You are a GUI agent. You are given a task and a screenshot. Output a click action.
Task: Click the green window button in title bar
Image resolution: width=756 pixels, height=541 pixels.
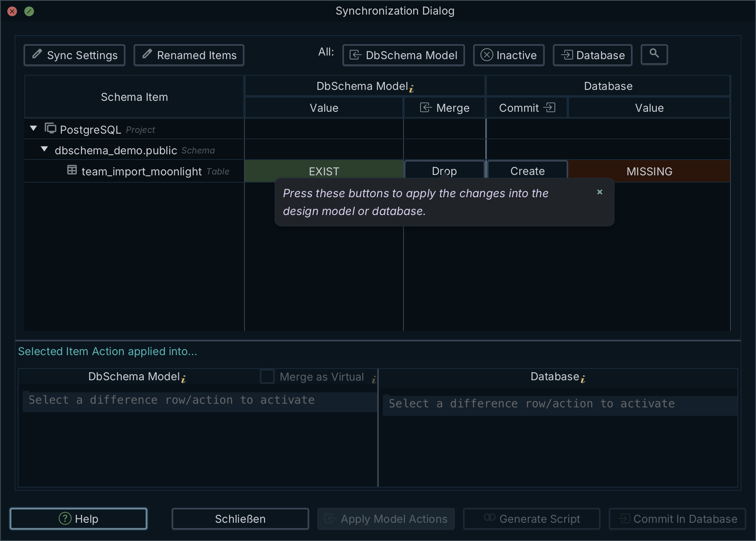tap(29, 11)
